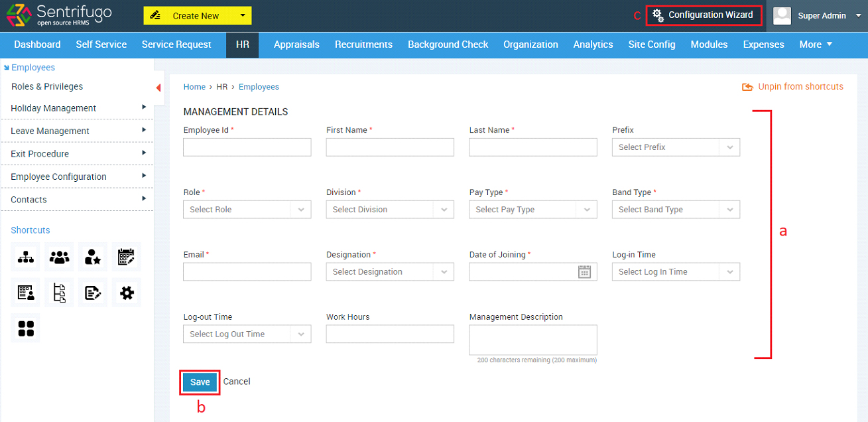Switch to the Recruitments tab
This screenshot has width=868, height=422.
tap(363, 44)
